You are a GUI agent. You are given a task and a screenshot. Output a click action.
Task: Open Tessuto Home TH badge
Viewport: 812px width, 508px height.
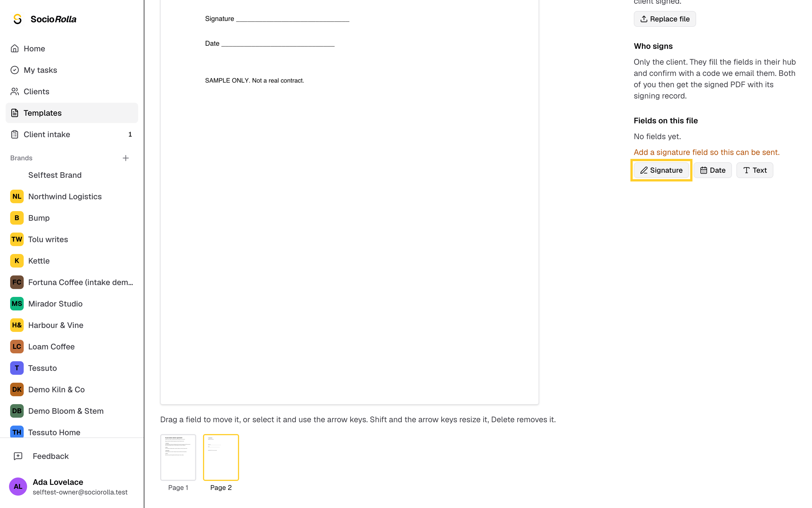coord(17,432)
